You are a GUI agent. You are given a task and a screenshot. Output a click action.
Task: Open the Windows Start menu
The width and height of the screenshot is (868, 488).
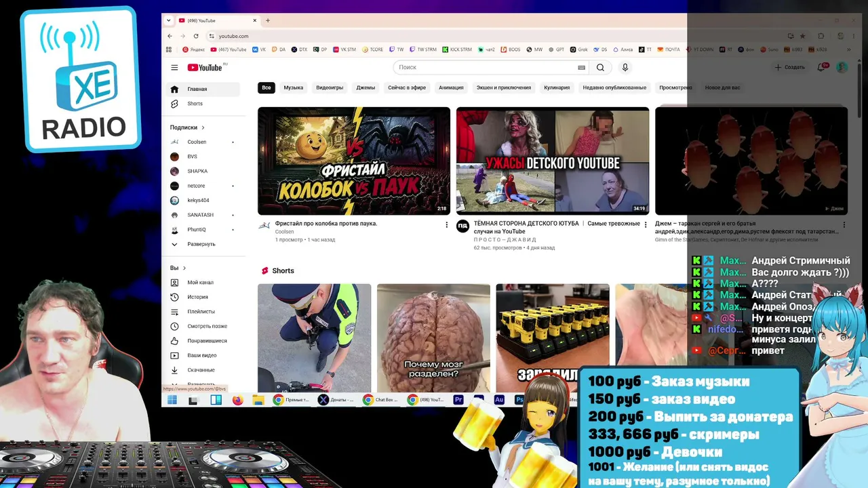click(x=172, y=400)
